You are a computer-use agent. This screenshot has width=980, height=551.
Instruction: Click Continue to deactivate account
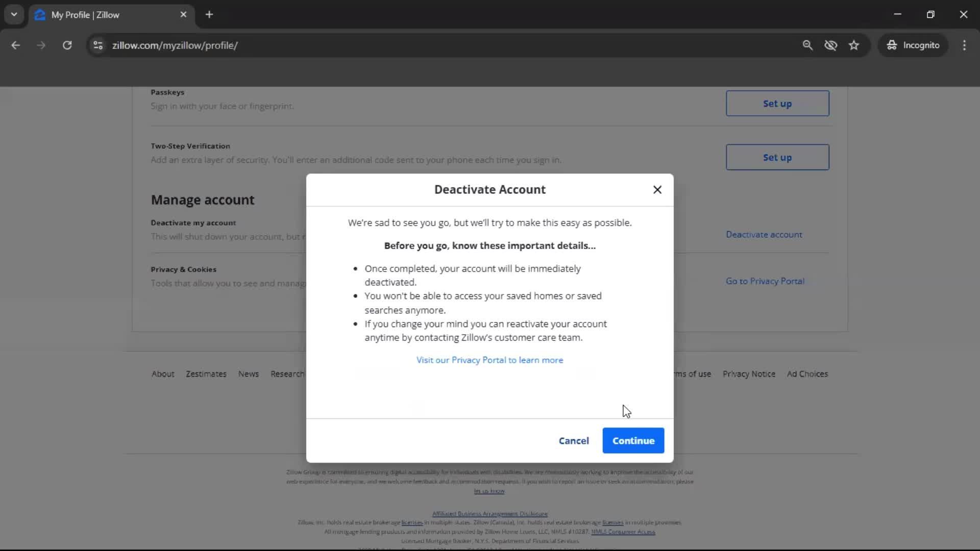pyautogui.click(x=633, y=440)
